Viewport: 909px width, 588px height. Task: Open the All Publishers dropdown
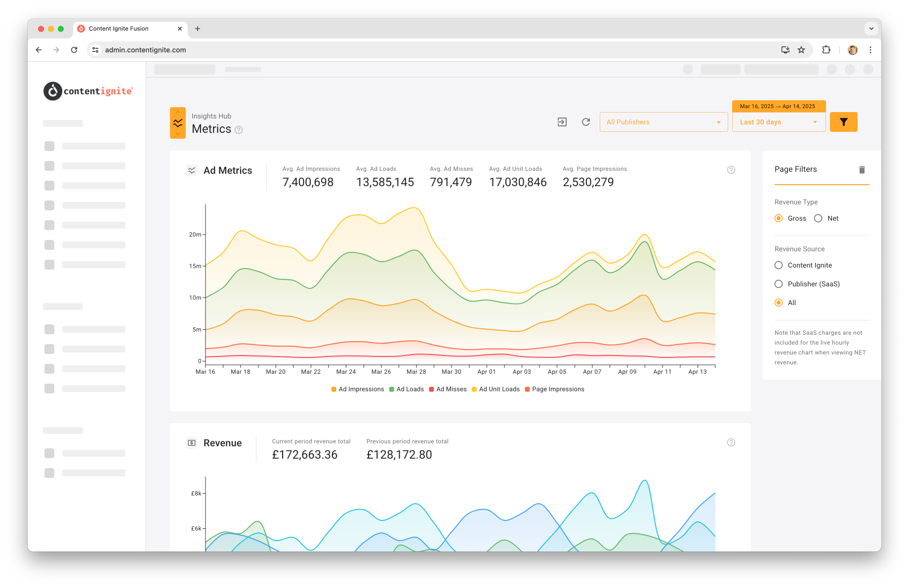tap(663, 122)
